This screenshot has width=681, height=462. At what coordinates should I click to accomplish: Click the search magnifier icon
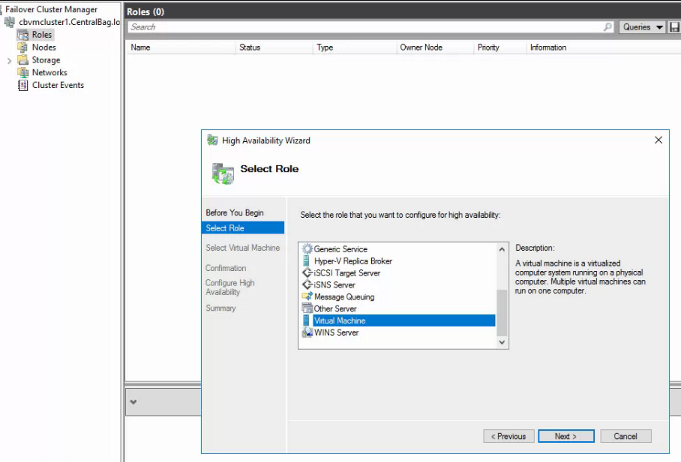(x=608, y=27)
